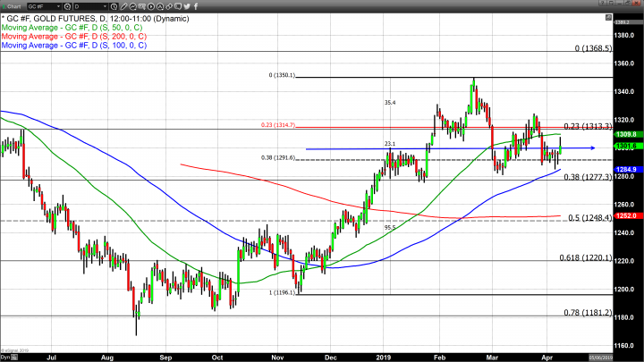Click the 0.38 (1291.6) Fibonacci label
Viewport: 644px width, 362px height.
pyautogui.click(x=278, y=157)
